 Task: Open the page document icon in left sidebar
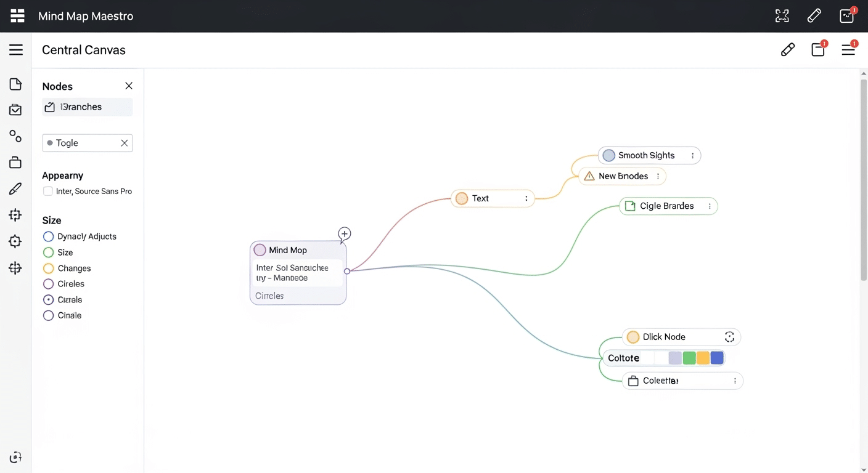[15, 84]
